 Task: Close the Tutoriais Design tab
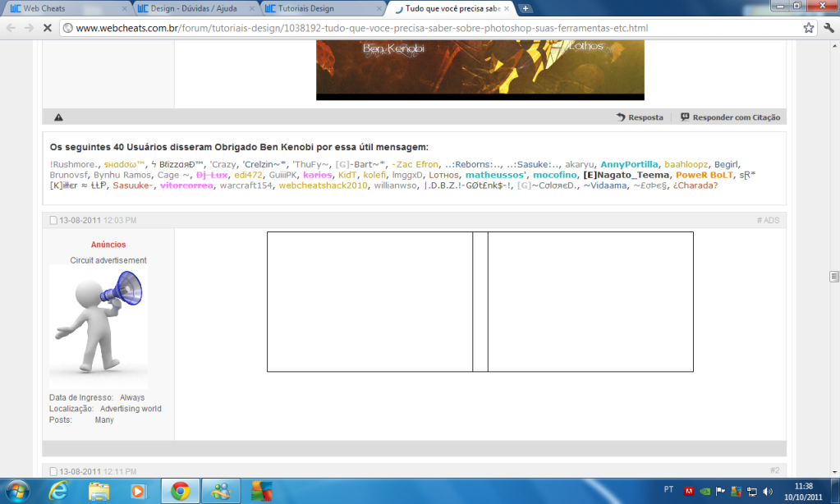[383, 8]
